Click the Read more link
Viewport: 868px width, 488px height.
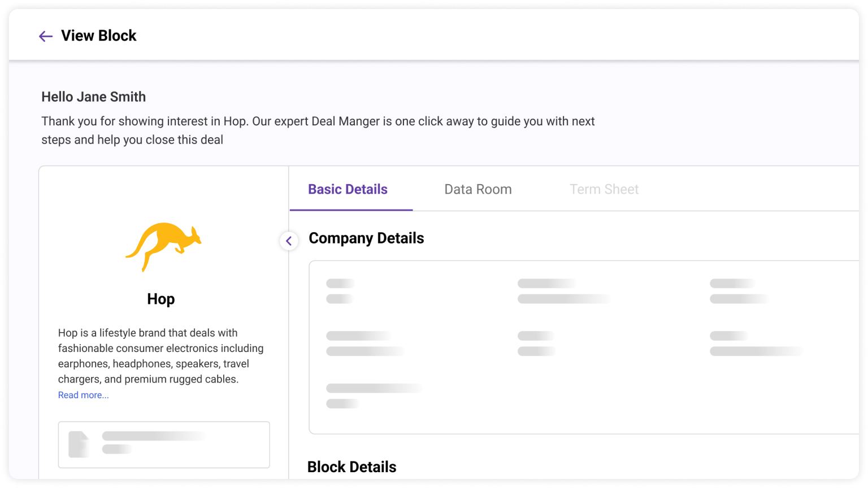pyautogui.click(x=83, y=395)
